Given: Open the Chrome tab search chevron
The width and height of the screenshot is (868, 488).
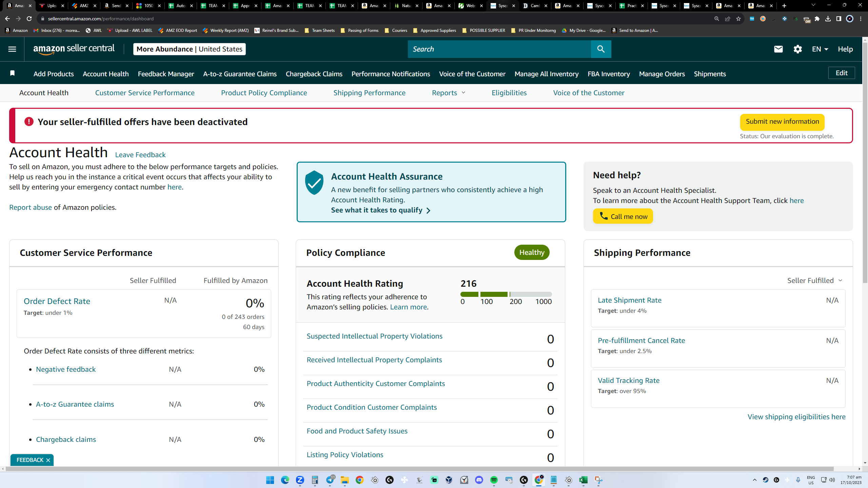Looking at the screenshot, I should [x=813, y=5].
